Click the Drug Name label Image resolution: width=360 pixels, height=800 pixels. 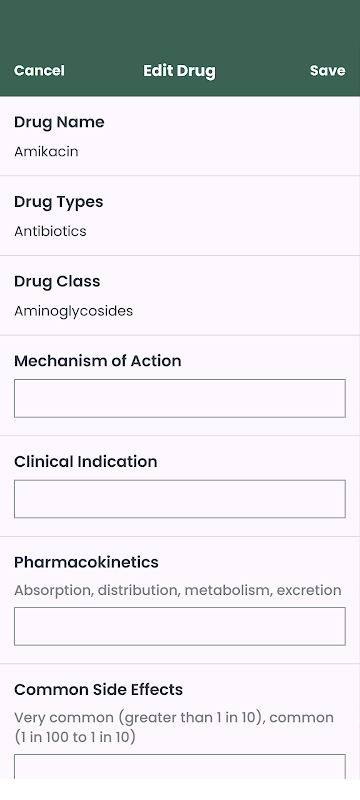point(59,122)
